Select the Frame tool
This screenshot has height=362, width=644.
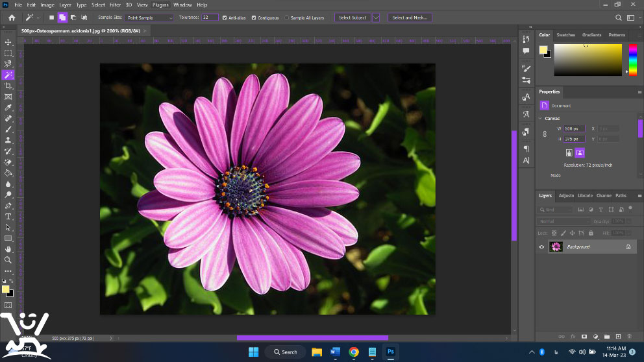coord(8,97)
